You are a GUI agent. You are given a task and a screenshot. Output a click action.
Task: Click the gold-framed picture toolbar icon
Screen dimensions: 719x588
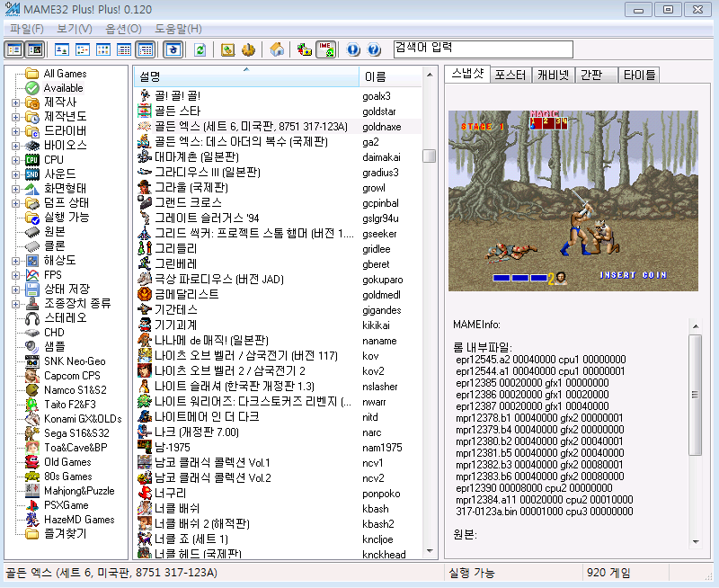228,49
